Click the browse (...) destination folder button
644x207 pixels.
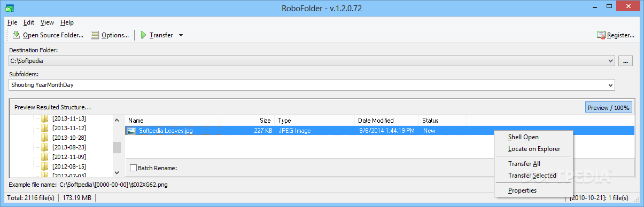coord(626,61)
